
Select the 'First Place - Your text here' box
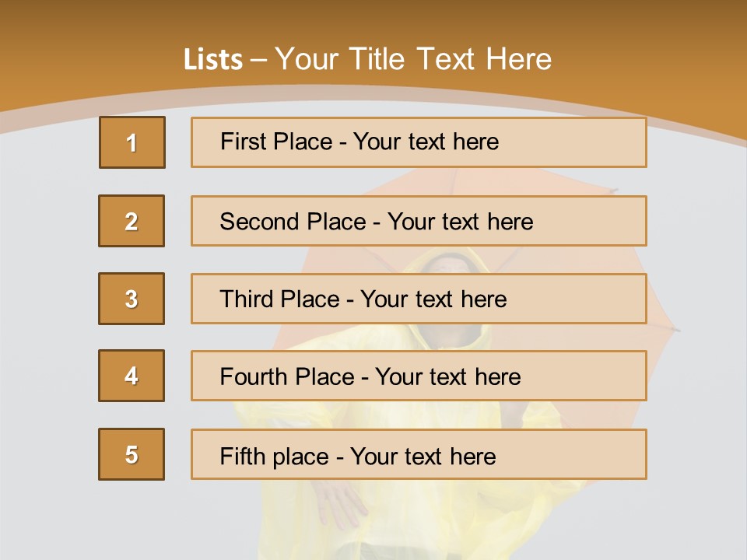coord(419,142)
